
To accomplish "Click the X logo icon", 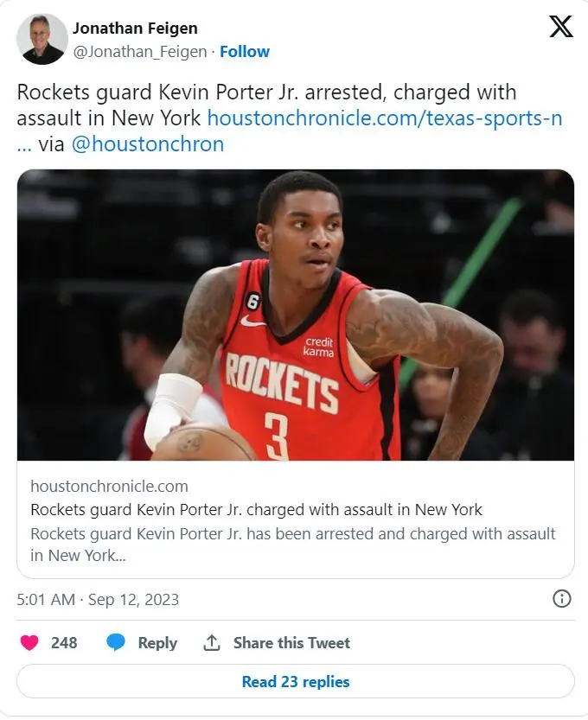I will pos(561,26).
